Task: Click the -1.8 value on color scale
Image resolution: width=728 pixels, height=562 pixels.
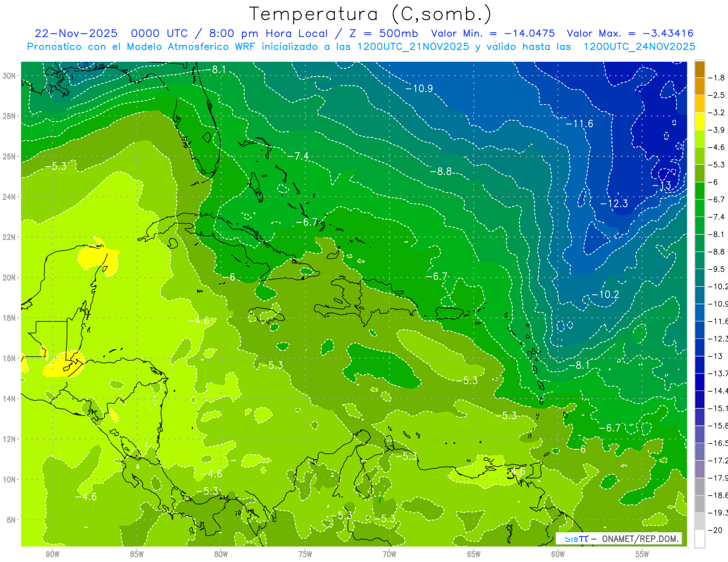Action: [x=717, y=78]
